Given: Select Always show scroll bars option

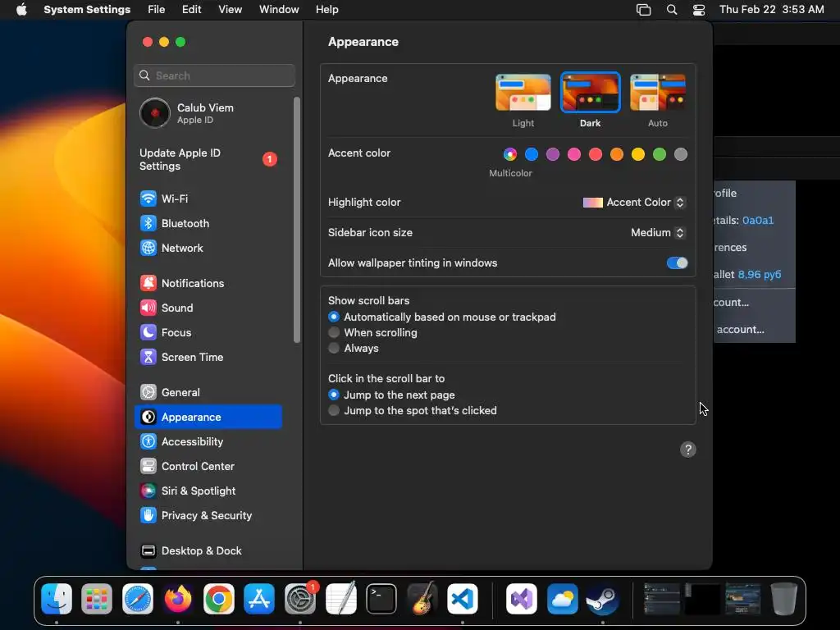Looking at the screenshot, I should coord(334,348).
